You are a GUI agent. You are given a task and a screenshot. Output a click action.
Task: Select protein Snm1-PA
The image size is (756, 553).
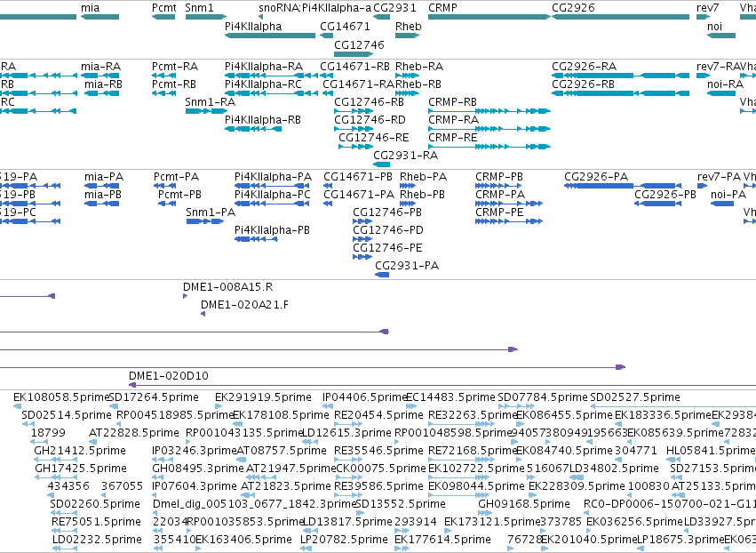[x=205, y=221]
